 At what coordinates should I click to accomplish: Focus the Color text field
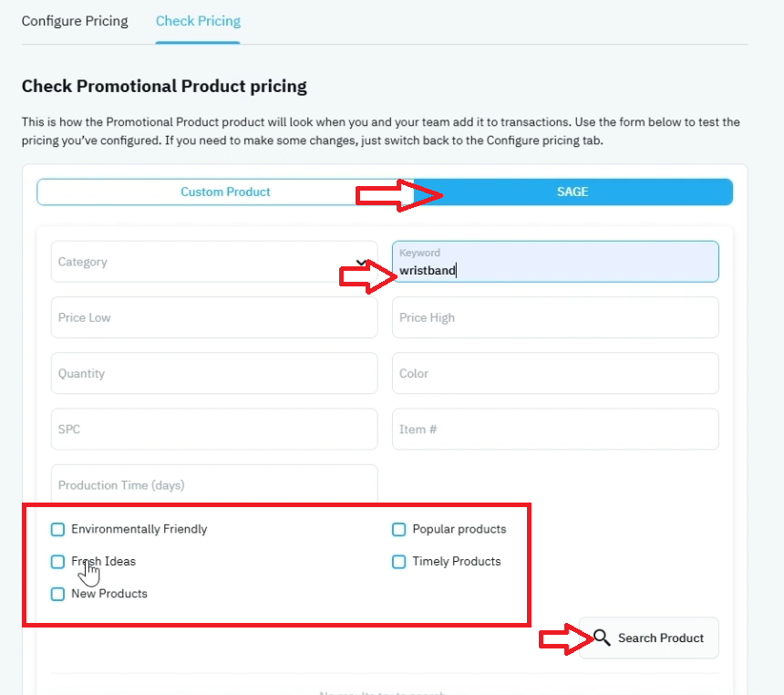555,373
